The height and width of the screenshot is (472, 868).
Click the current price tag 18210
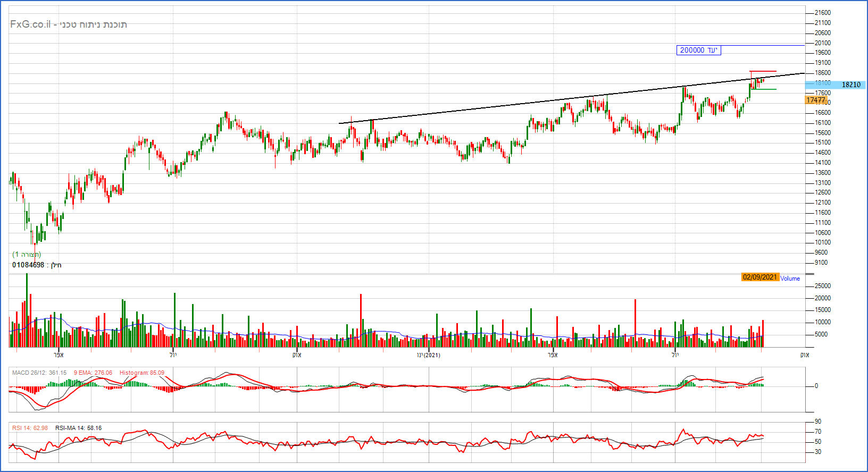[x=850, y=85]
